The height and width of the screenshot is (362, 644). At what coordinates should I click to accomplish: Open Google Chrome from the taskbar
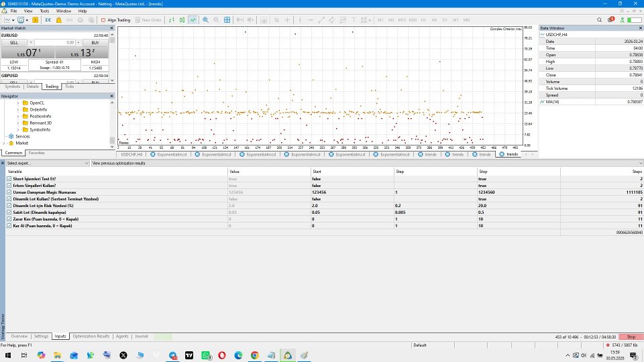point(255,355)
